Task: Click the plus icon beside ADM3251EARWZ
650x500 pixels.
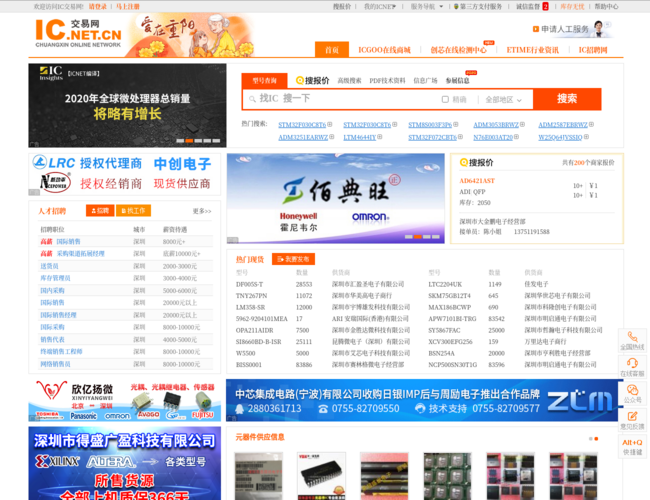Action: [332, 137]
